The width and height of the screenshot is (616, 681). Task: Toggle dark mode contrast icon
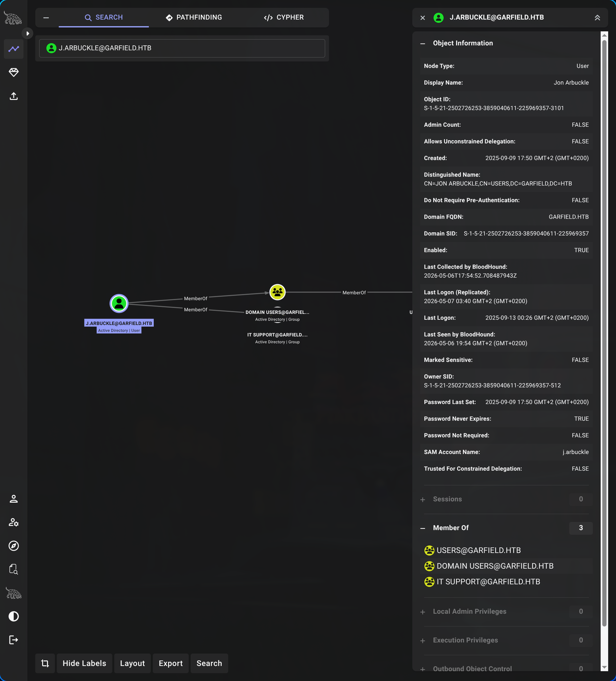(x=14, y=616)
